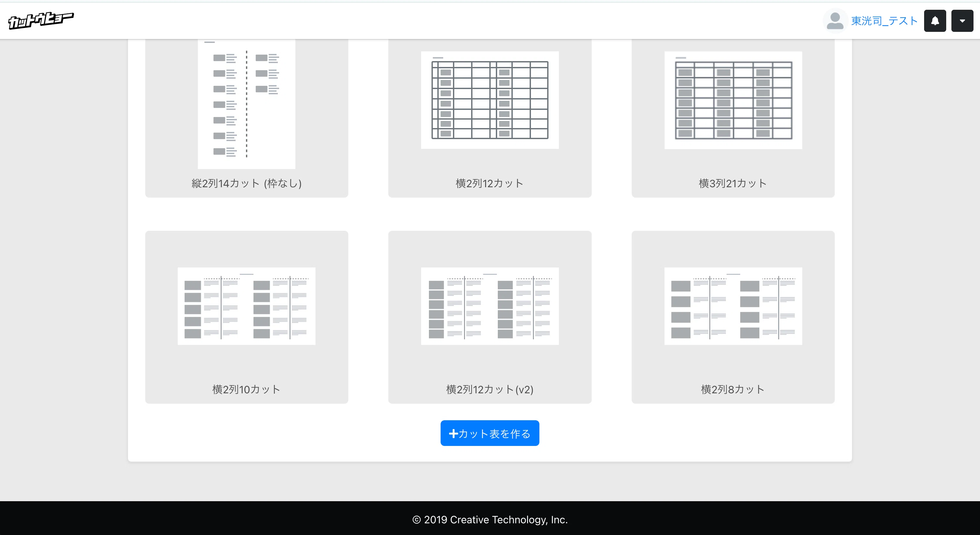Click the 横2列12カット(v2) label text

click(x=490, y=389)
